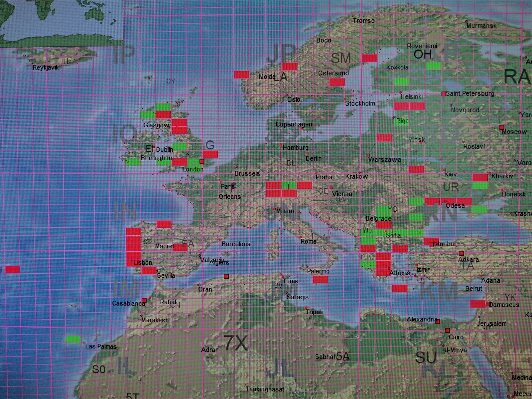532x399 pixels.
Task: Select the square marker below Algiers
Action: click(x=226, y=276)
